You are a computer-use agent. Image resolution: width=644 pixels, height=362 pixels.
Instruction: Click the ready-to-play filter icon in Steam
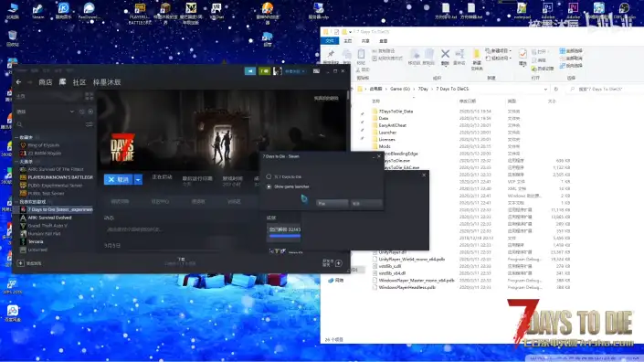(x=90, y=112)
